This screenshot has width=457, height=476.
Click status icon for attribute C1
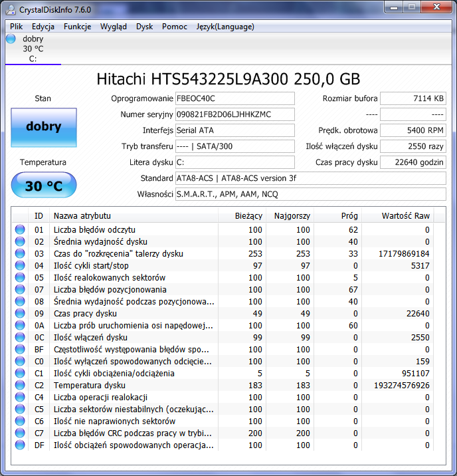click(x=20, y=373)
